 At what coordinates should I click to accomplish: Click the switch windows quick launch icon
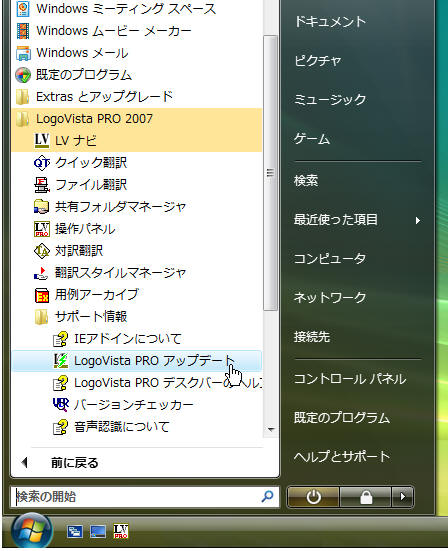(x=75, y=532)
